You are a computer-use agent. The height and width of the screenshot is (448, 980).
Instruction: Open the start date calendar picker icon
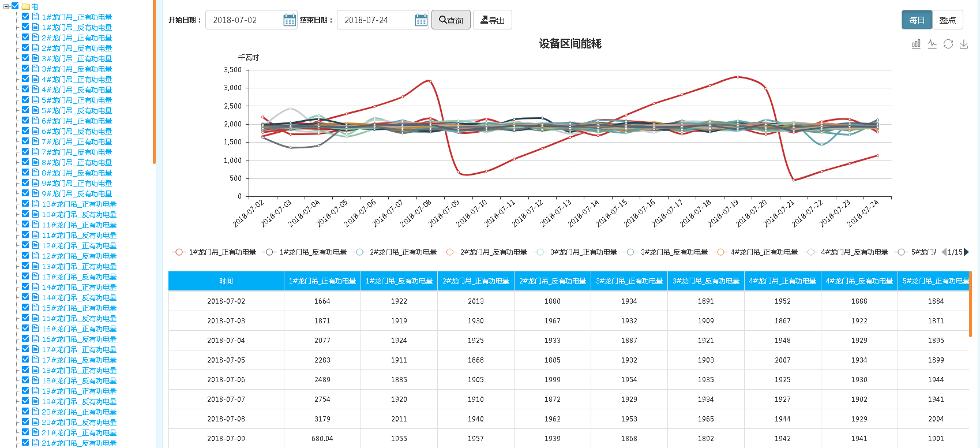click(290, 20)
